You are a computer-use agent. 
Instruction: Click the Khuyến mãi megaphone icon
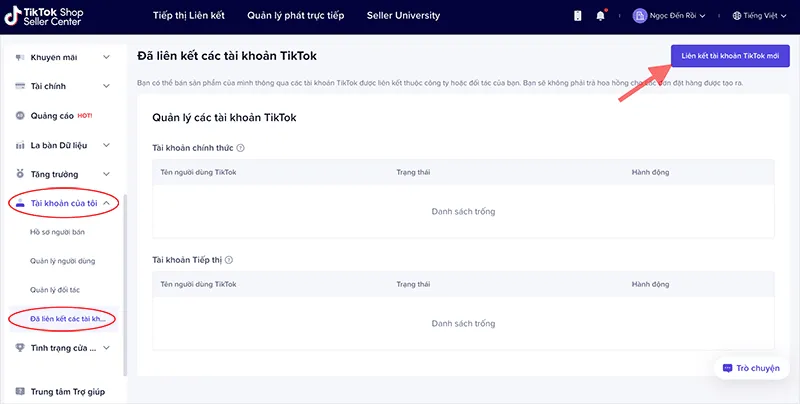point(20,57)
